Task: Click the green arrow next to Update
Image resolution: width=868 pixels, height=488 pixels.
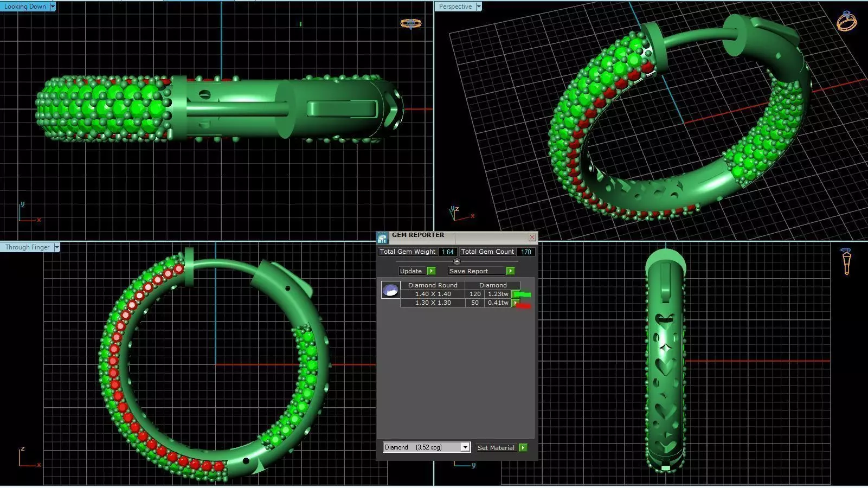Action: 431,271
